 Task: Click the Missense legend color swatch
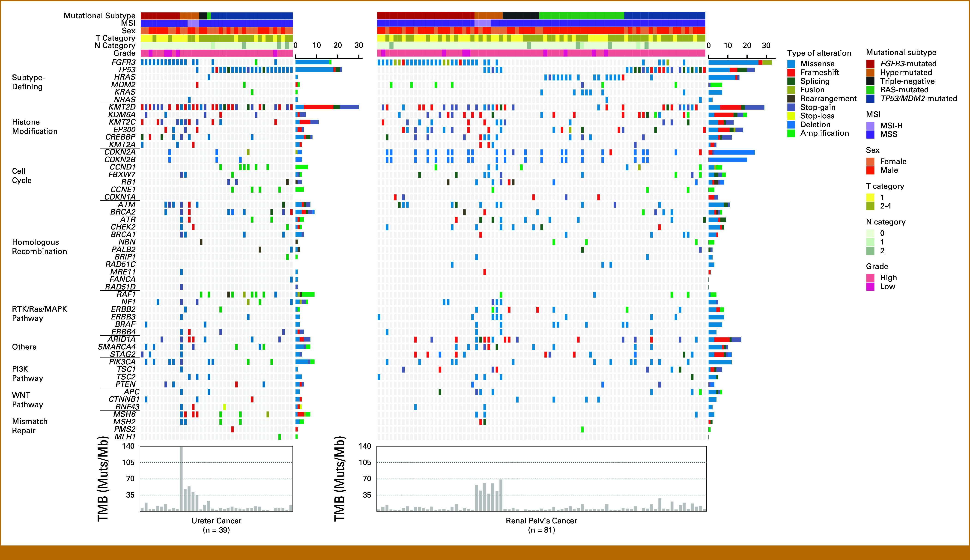point(791,64)
